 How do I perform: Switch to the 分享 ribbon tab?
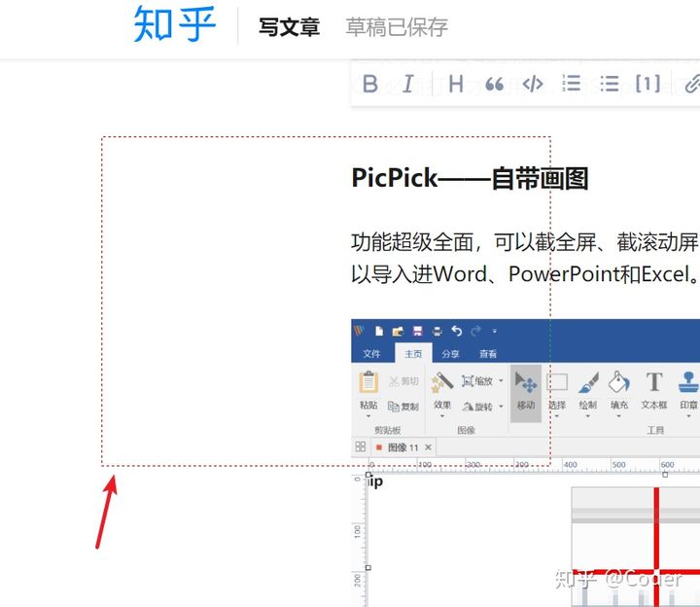[450, 354]
